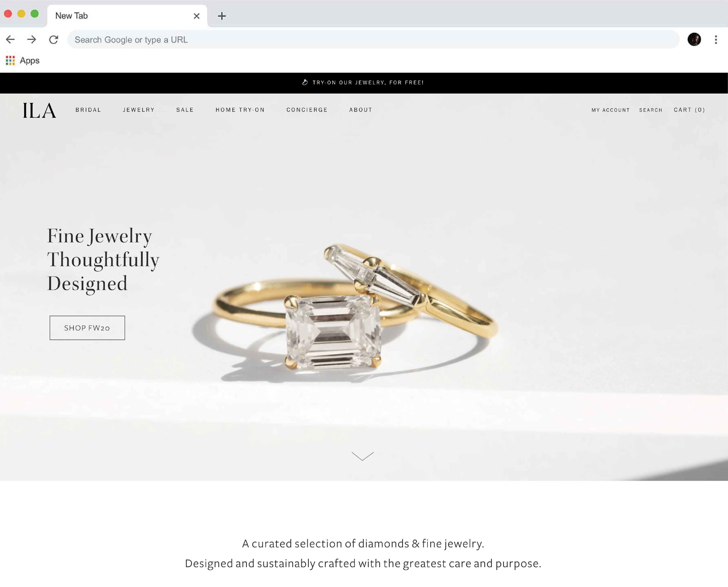Open the Search link in header
728x587 pixels.
(x=650, y=110)
